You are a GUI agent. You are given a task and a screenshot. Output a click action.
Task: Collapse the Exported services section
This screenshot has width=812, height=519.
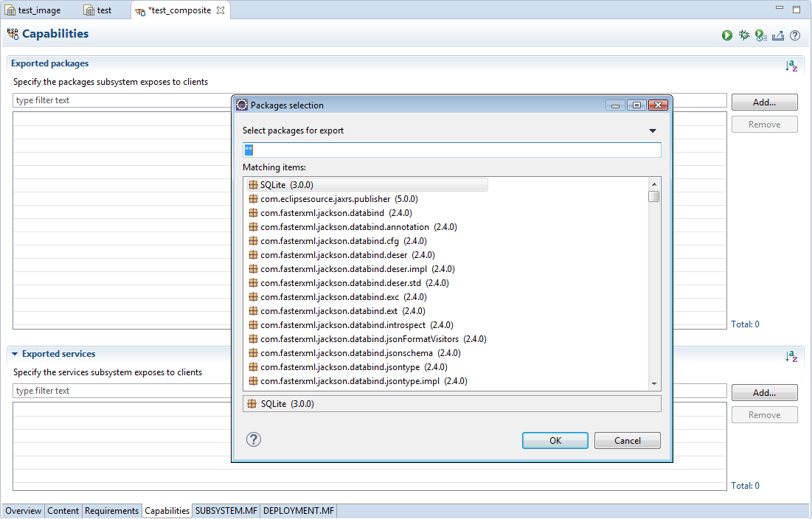pos(15,355)
